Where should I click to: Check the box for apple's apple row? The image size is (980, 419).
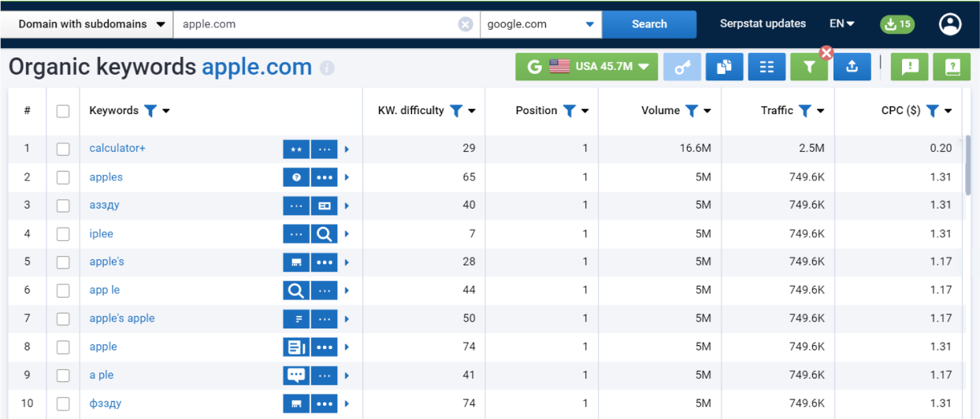(x=63, y=319)
